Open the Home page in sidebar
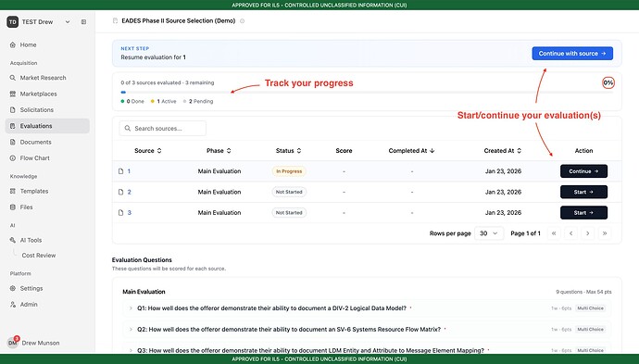The image size is (639, 364). coord(47,44)
